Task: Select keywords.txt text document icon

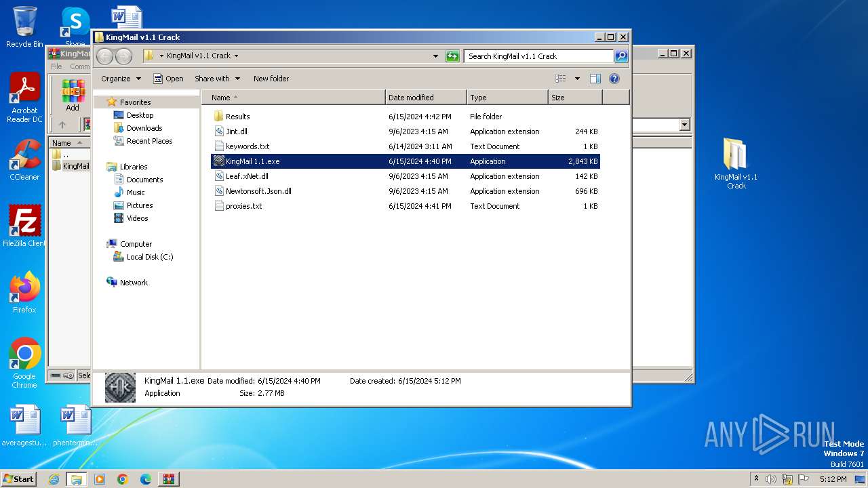Action: tap(218, 146)
